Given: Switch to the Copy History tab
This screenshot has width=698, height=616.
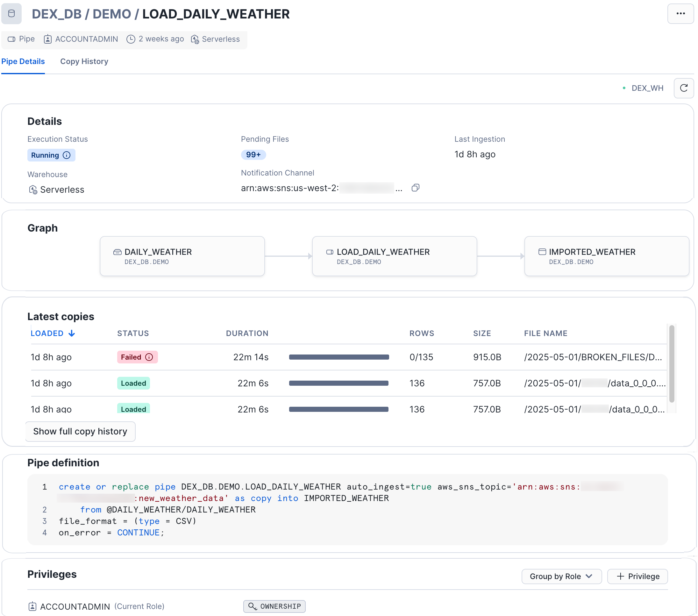Looking at the screenshot, I should point(84,61).
